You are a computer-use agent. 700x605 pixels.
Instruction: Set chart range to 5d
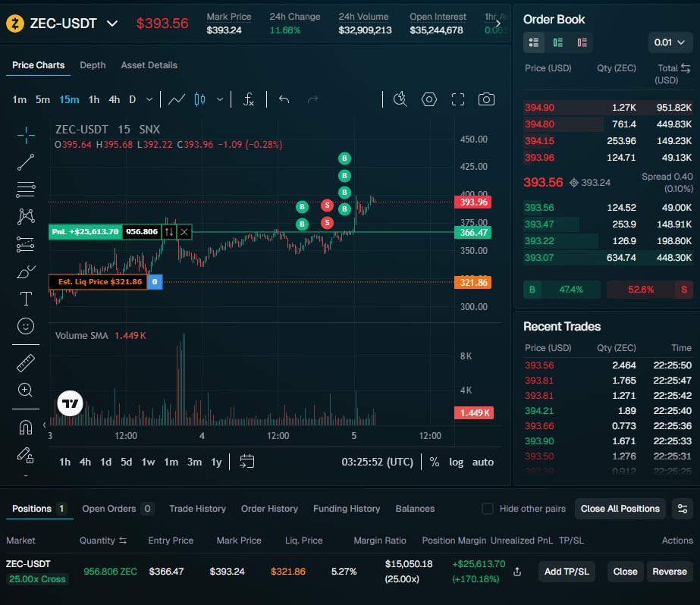coord(127,462)
